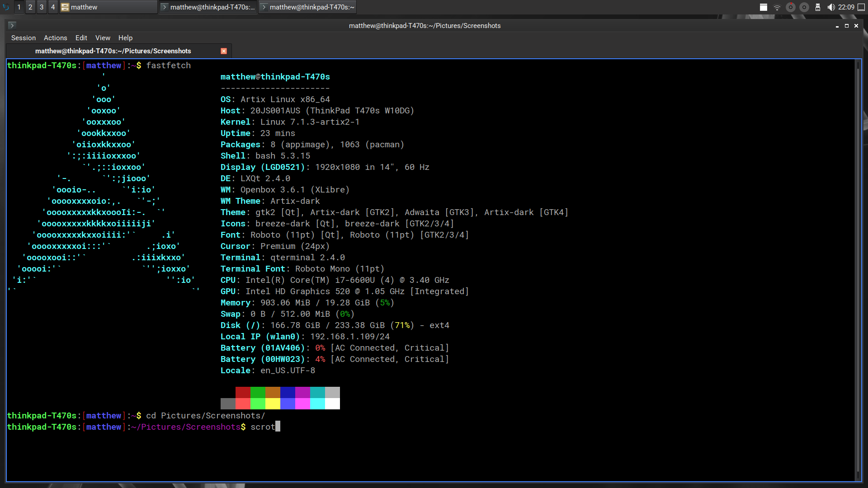The height and width of the screenshot is (488, 868).
Task: Click the 'Terminal: qterminal 2.4.0' line
Action: 283,258
